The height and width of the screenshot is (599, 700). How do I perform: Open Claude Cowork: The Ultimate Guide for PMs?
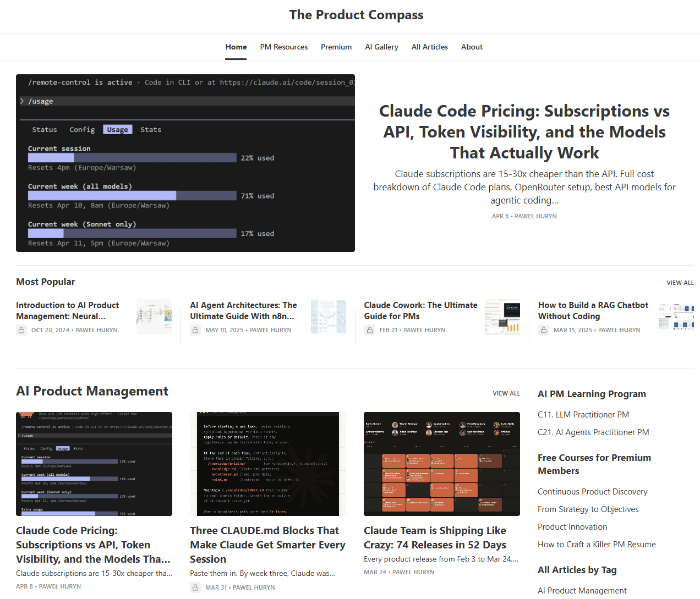pos(420,311)
